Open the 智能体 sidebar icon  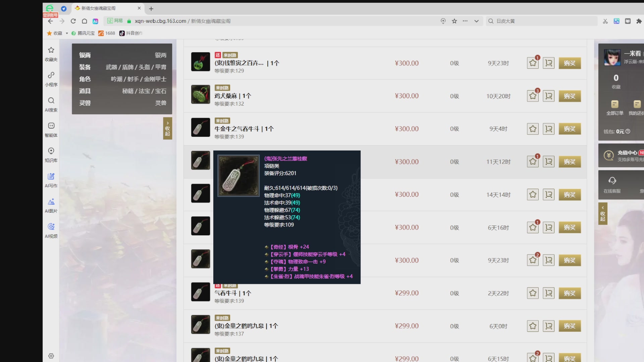point(51,129)
